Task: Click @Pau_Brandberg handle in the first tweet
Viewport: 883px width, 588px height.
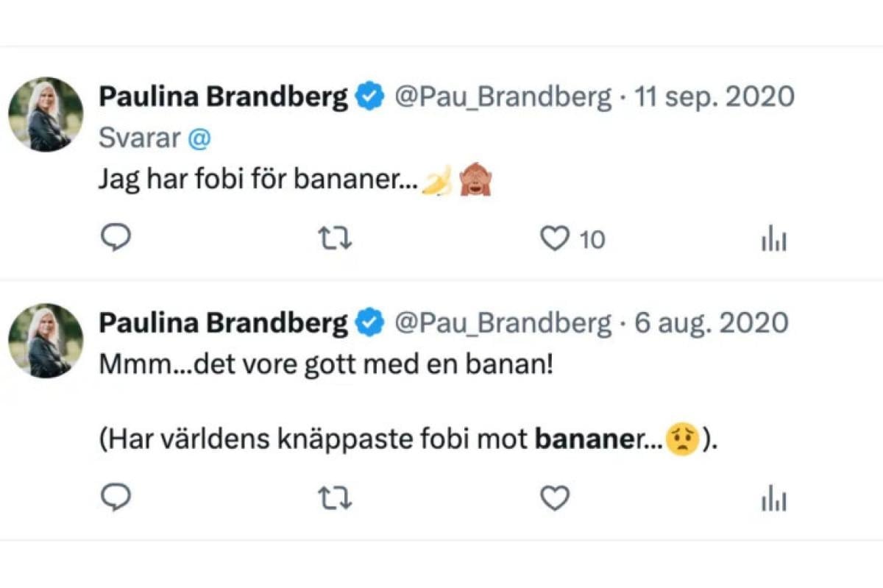Action: 504,97
